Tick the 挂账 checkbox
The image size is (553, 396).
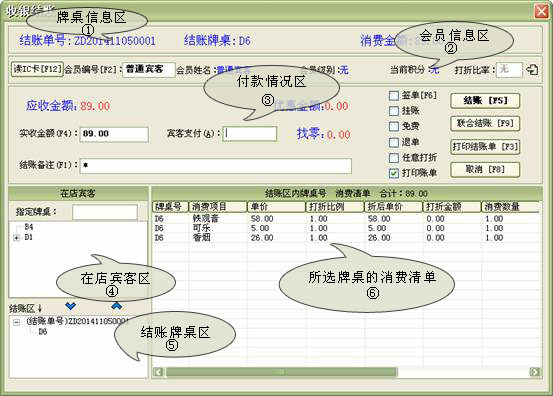394,111
